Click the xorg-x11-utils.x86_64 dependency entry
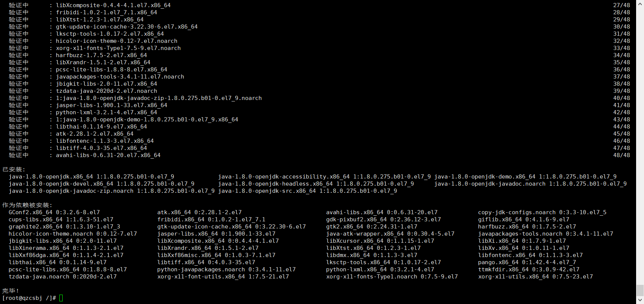This screenshot has height=304, width=644. coord(536,277)
